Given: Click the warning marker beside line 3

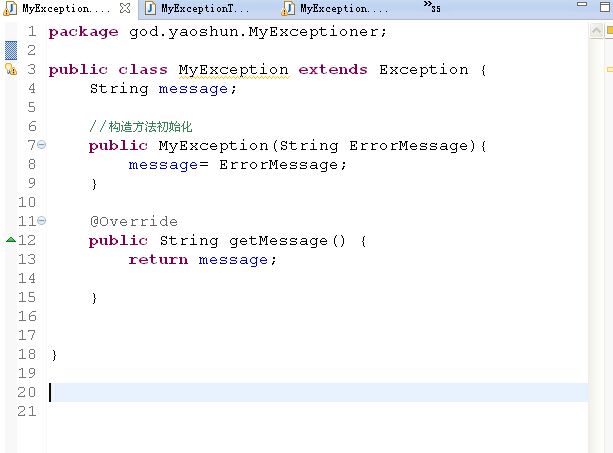Looking at the screenshot, I should (x=11, y=70).
